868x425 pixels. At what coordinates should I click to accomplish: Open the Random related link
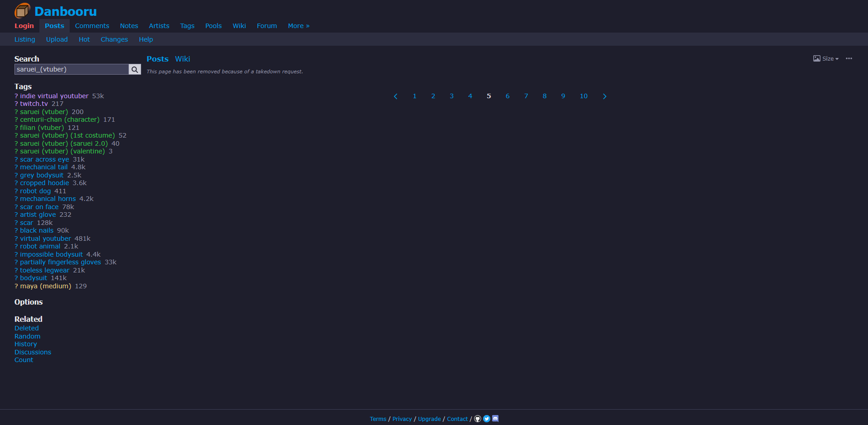27,336
